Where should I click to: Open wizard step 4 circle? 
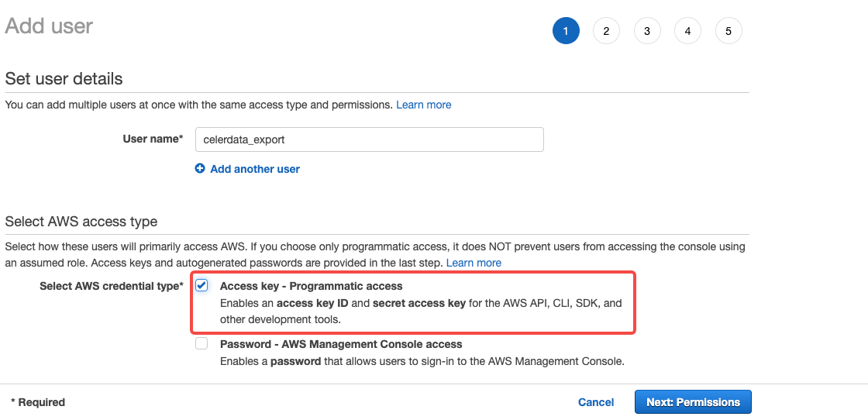pyautogui.click(x=687, y=31)
